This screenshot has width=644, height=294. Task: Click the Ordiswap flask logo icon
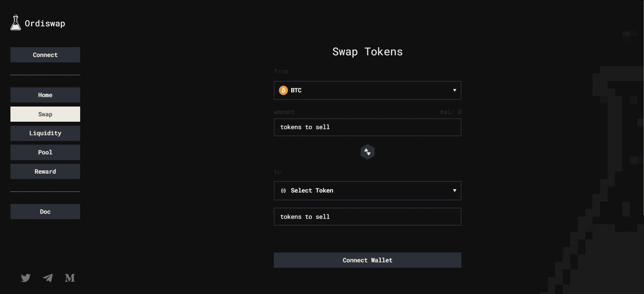coord(15,23)
